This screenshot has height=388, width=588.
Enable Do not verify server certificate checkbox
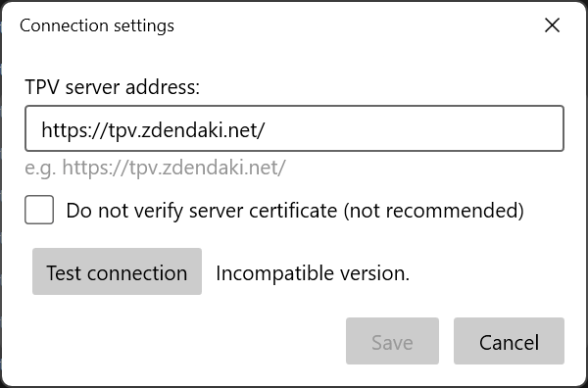[x=39, y=210]
